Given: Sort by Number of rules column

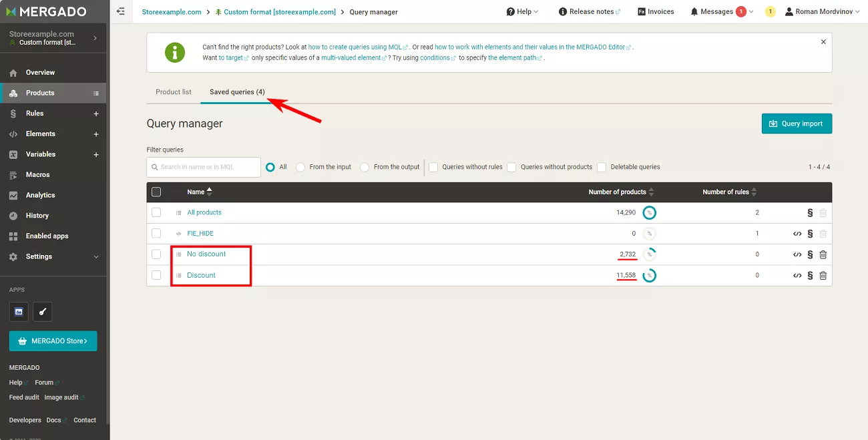Looking at the screenshot, I should [729, 192].
